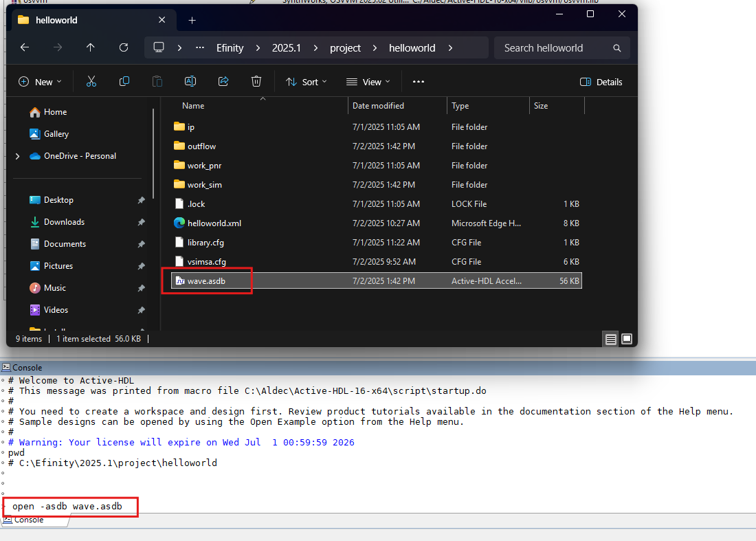Expand chevron after Efinity in address bar
756x541 pixels.
coord(258,47)
